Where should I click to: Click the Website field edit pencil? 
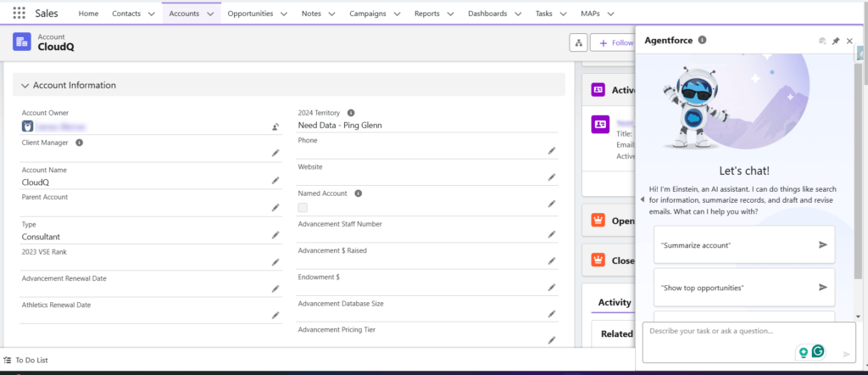(x=552, y=177)
